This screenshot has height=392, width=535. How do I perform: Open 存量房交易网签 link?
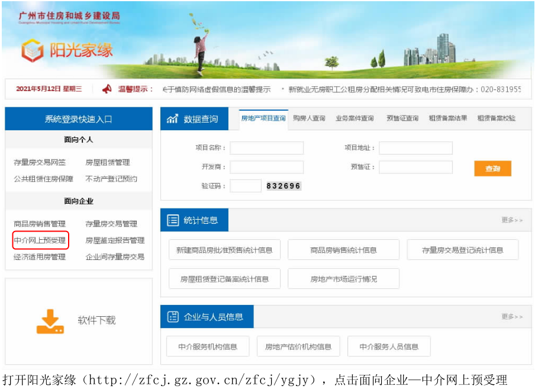click(x=40, y=162)
